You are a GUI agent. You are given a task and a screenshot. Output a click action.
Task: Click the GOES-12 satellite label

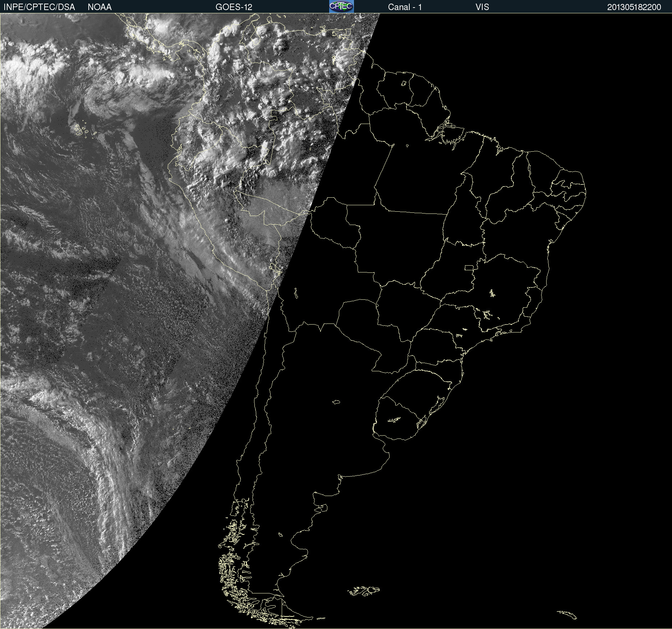[x=234, y=7]
